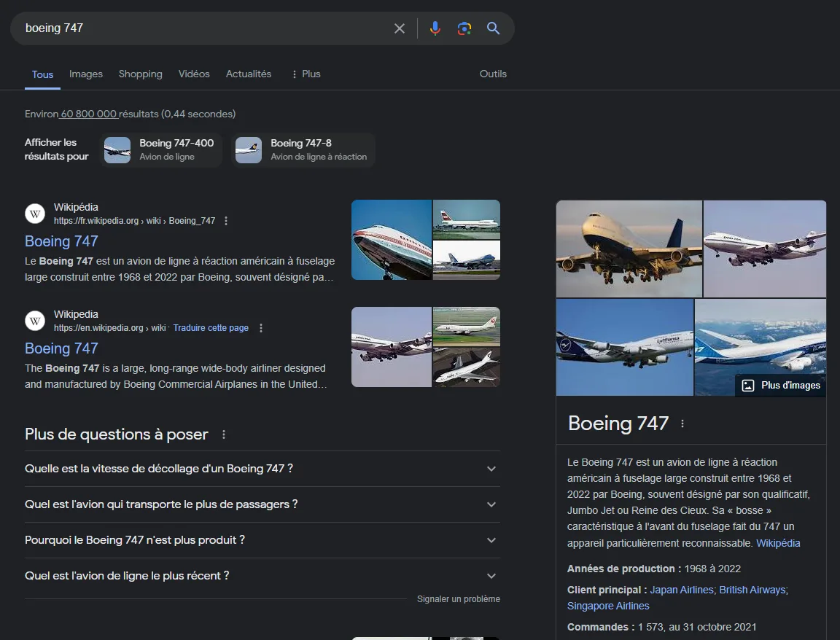The width and height of the screenshot is (840, 640).
Task: Click Signaler un problème
Action: [x=459, y=598]
